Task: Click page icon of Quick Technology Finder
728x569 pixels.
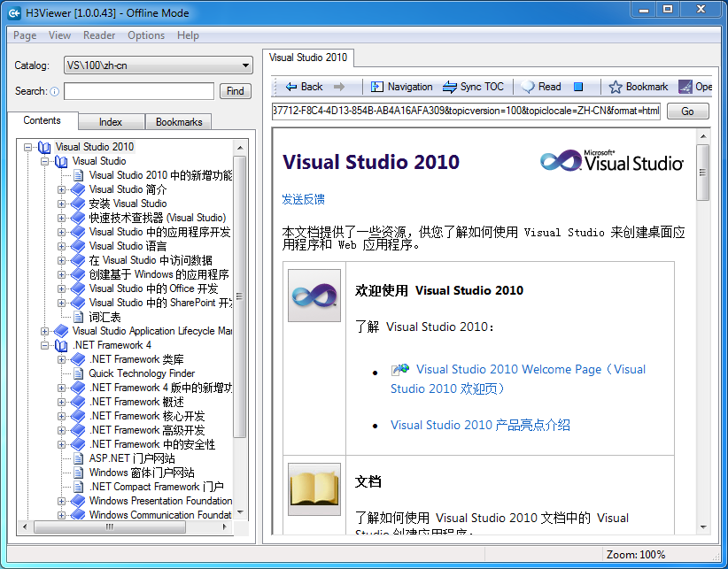Action: click(79, 373)
